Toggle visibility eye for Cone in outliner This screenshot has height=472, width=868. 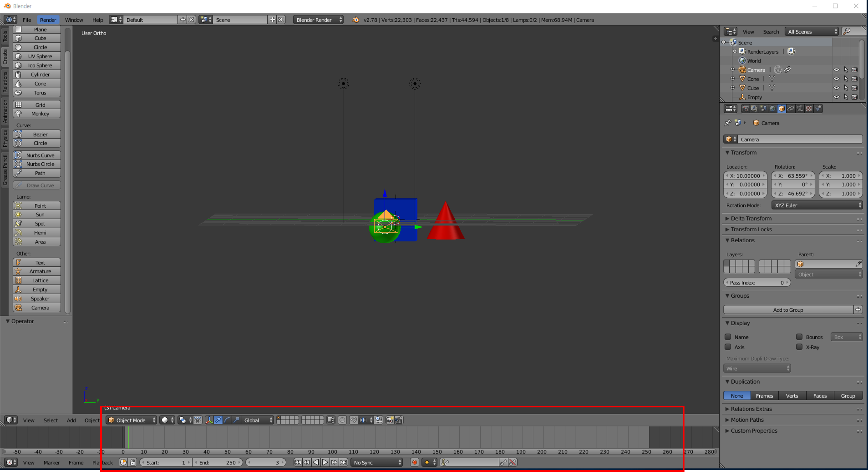[836, 79]
